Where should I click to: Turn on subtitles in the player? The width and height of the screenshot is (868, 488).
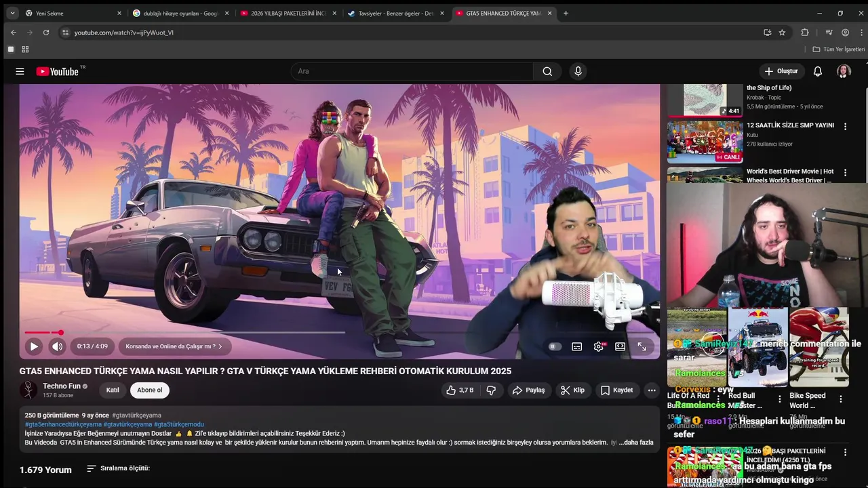pyautogui.click(x=576, y=346)
